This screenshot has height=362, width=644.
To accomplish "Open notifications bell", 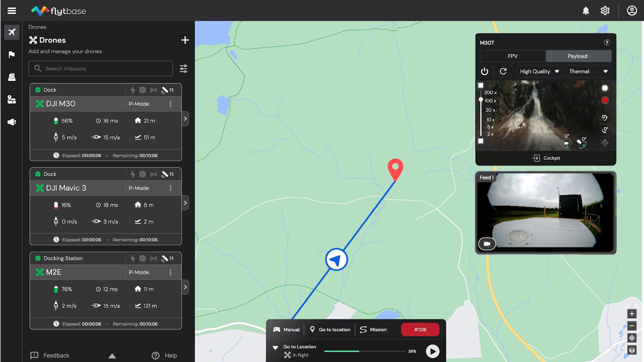I will point(586,11).
